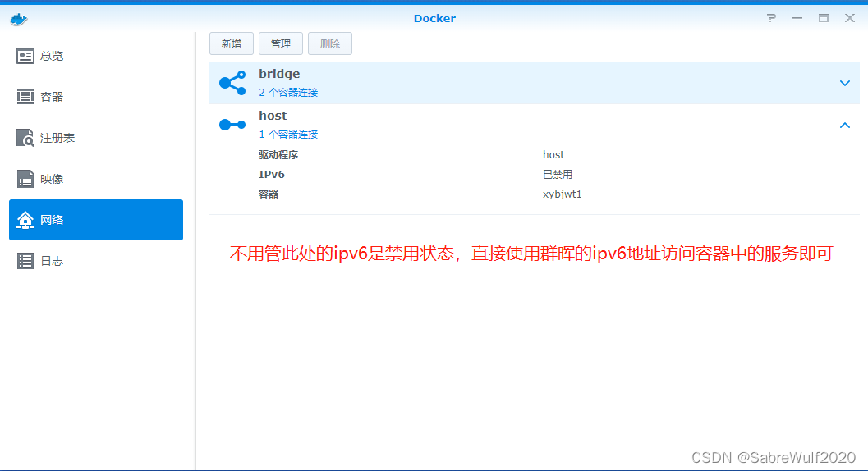Maximize the Docker window

[824, 18]
